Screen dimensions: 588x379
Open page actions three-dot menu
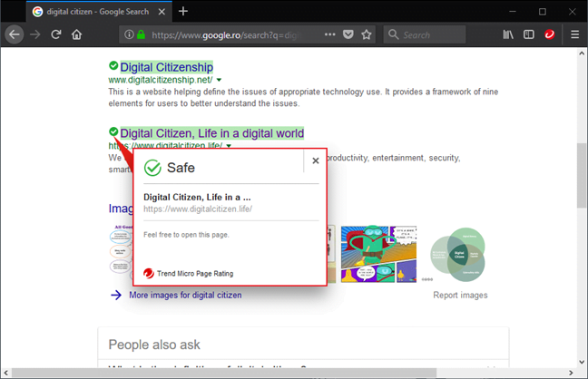329,34
